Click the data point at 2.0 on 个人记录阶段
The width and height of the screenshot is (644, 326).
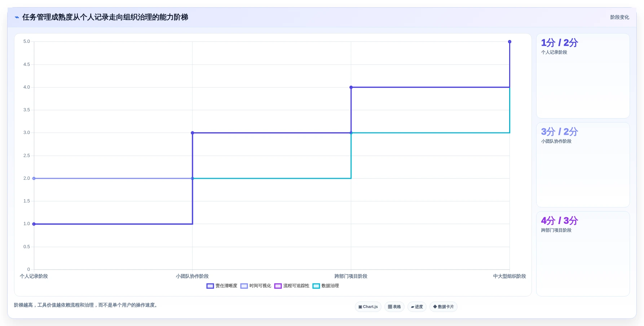[x=34, y=178]
